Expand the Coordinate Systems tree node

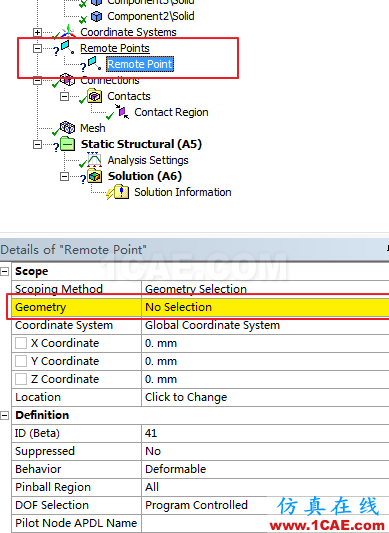tap(37, 32)
